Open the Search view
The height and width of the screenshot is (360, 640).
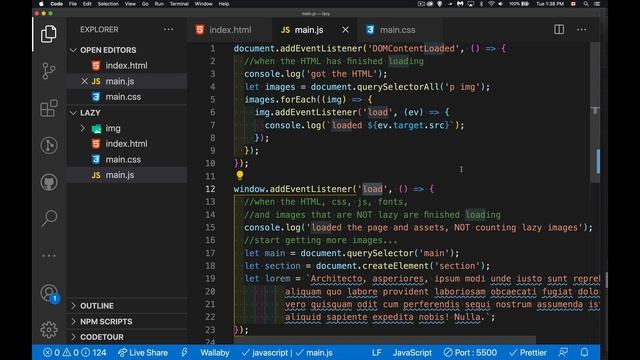[49, 219]
